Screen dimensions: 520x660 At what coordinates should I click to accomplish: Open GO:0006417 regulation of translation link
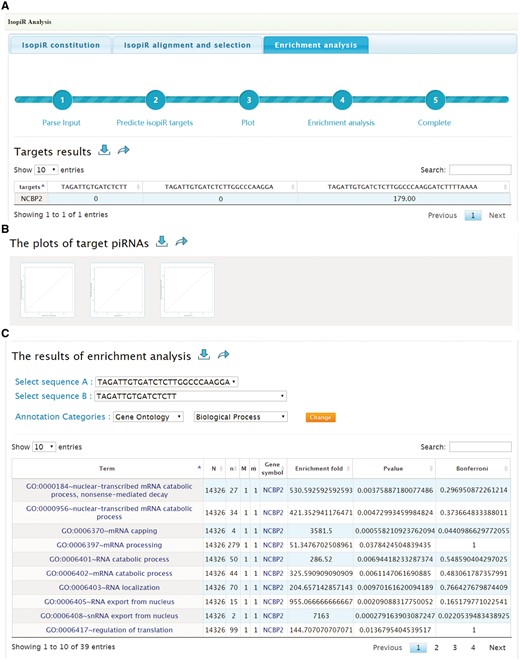pos(109,630)
